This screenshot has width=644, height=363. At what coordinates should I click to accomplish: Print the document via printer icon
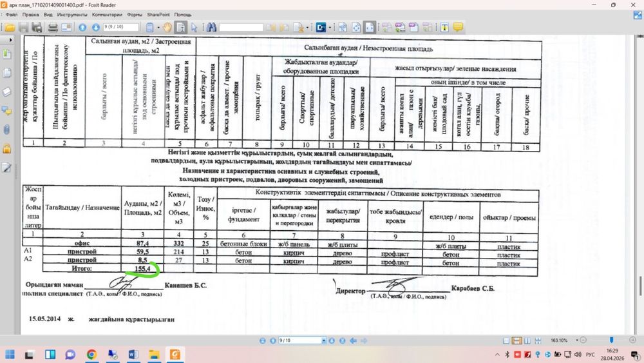point(53,28)
